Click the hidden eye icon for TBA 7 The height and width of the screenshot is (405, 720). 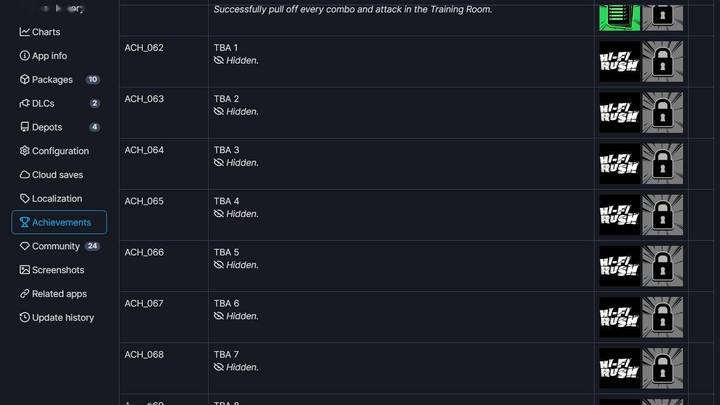click(219, 367)
